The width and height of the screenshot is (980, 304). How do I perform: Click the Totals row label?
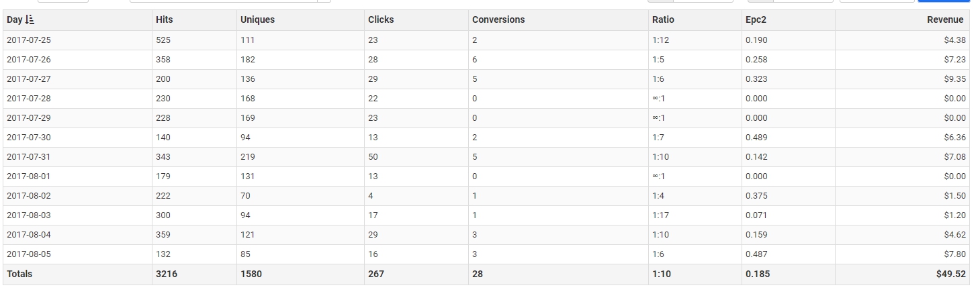point(19,274)
